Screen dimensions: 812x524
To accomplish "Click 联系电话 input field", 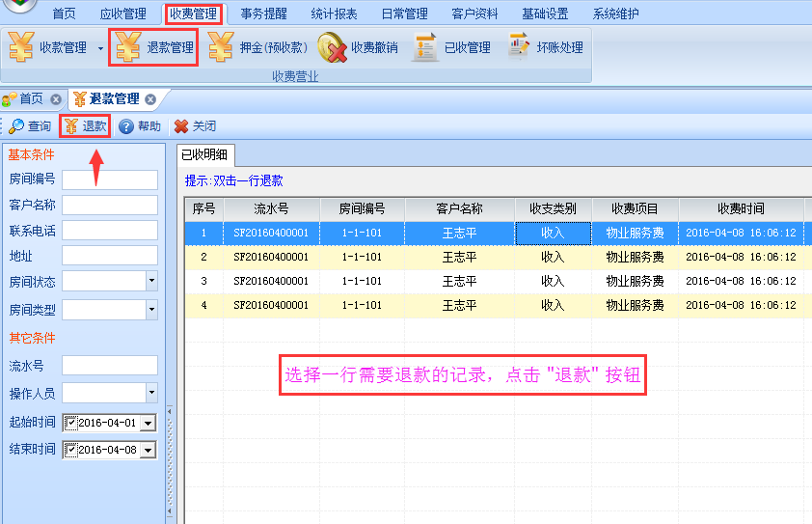I will pyautogui.click(x=110, y=230).
